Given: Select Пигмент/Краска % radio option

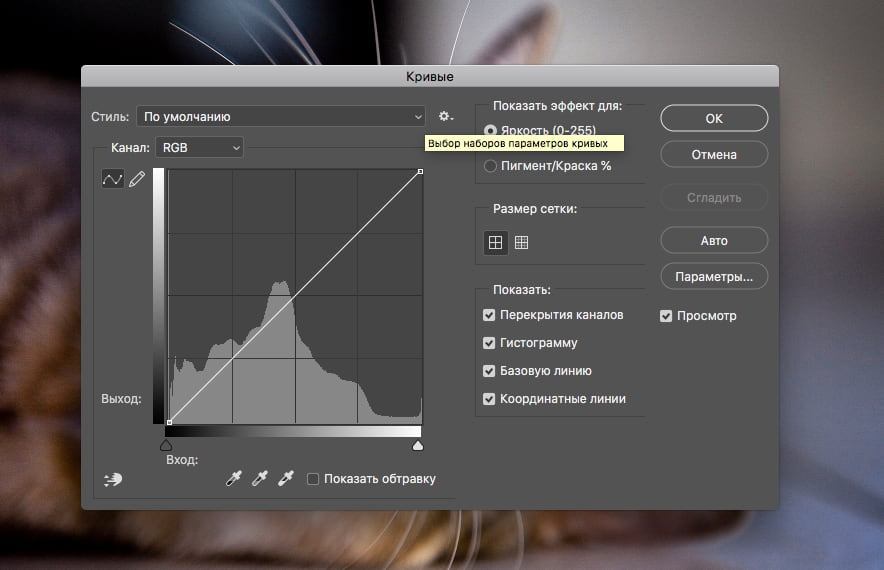Looking at the screenshot, I should [x=490, y=166].
